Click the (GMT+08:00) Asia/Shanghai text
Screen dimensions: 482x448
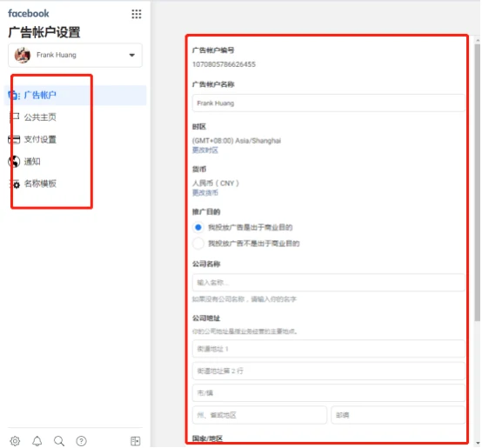pos(237,141)
